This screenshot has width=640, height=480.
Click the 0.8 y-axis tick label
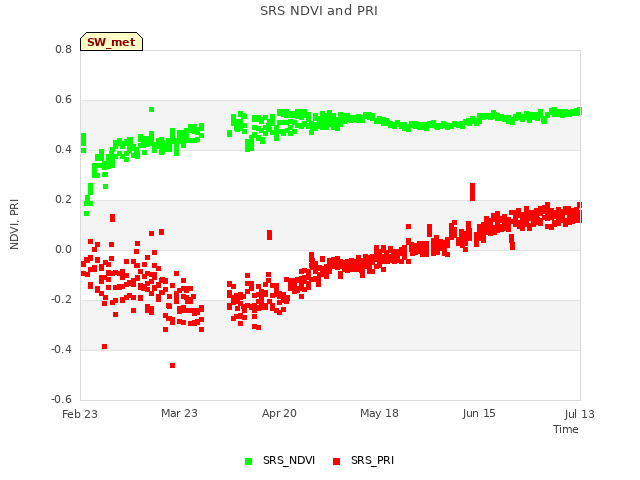click(63, 49)
